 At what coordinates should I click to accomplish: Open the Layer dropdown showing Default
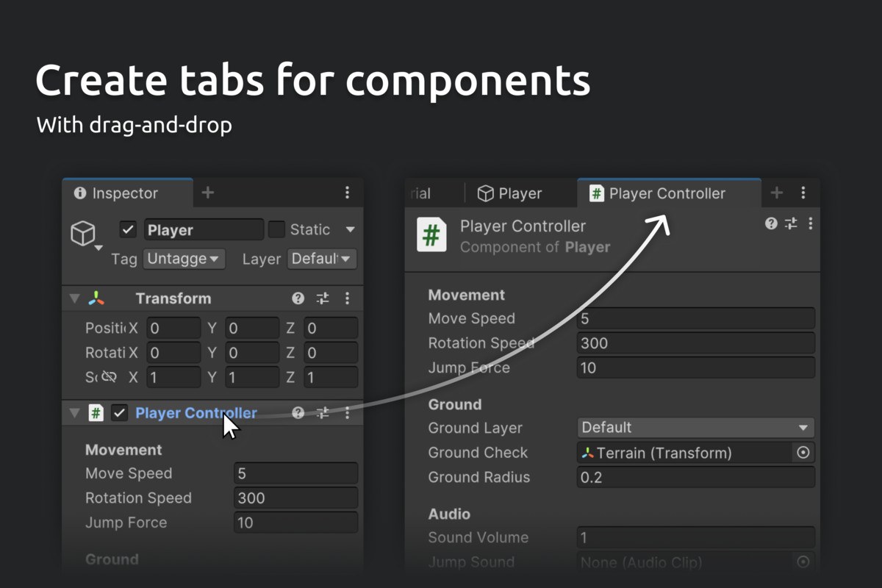tap(322, 259)
